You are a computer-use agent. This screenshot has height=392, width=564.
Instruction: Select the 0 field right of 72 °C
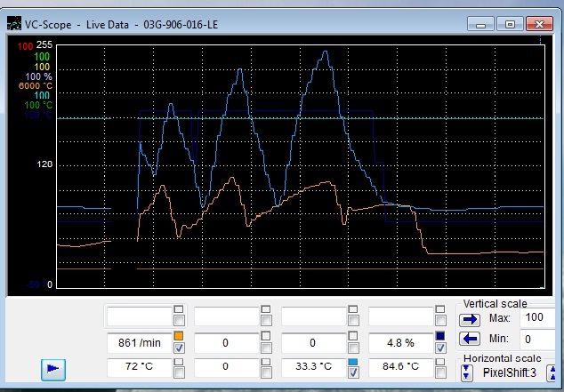[x=226, y=367]
